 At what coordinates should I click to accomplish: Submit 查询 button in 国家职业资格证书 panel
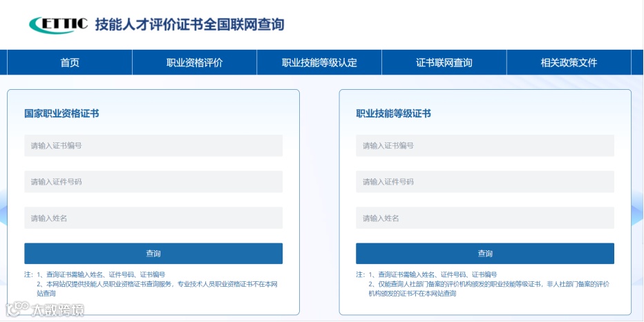(153, 254)
